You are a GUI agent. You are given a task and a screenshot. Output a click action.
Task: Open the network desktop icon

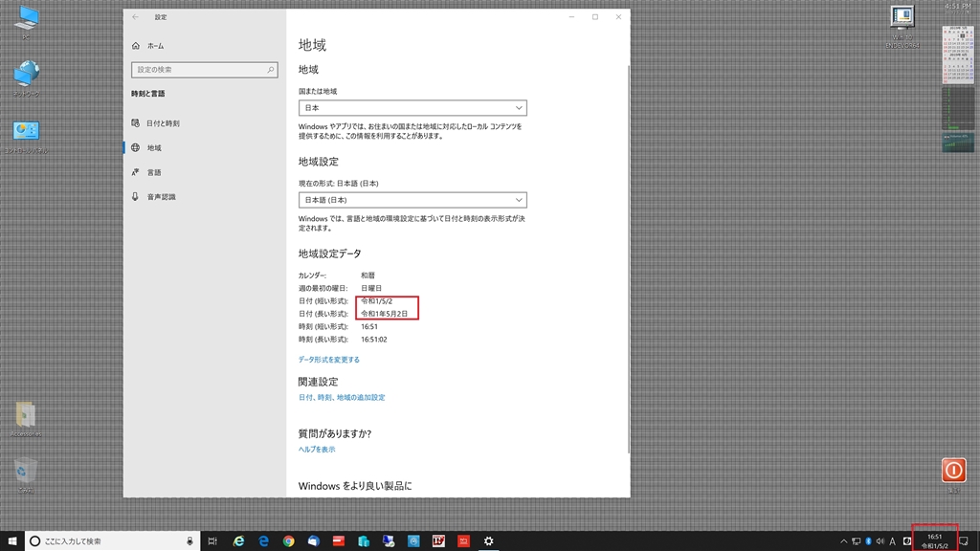(26, 76)
